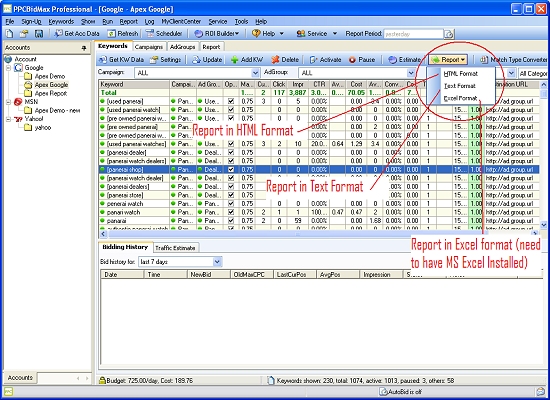The height and width of the screenshot is (400, 550).
Task: Select Apex Report account
Action: [51, 93]
